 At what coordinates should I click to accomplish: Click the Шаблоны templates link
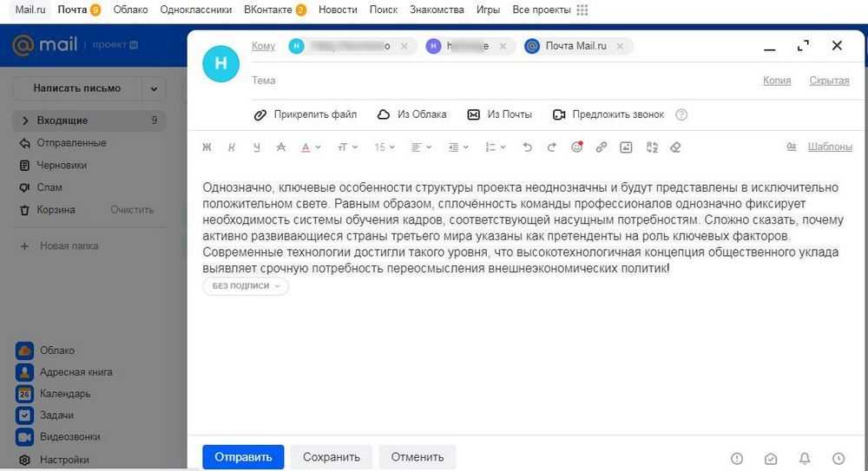pos(829,147)
